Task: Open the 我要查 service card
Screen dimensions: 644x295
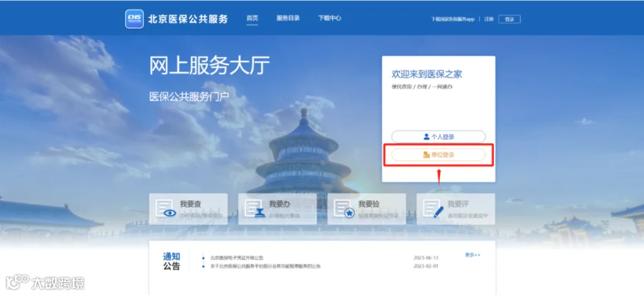Action: coord(188,208)
